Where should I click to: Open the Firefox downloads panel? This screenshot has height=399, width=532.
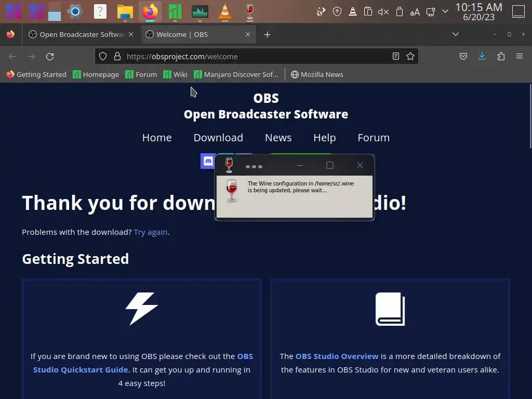pyautogui.click(x=482, y=56)
